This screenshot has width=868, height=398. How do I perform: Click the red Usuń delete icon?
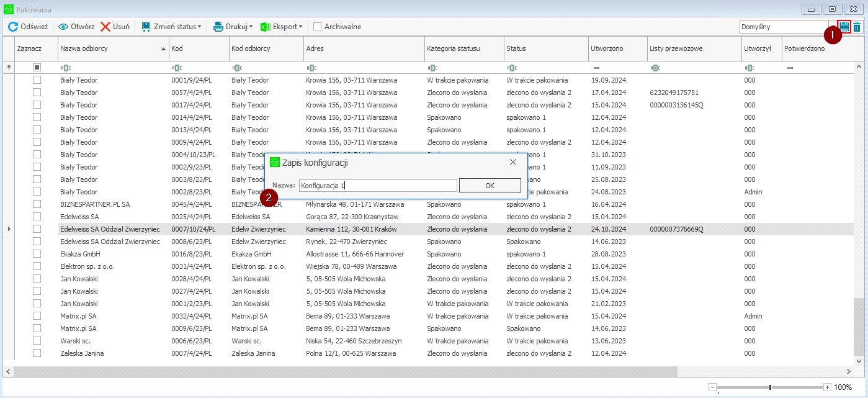click(x=105, y=27)
